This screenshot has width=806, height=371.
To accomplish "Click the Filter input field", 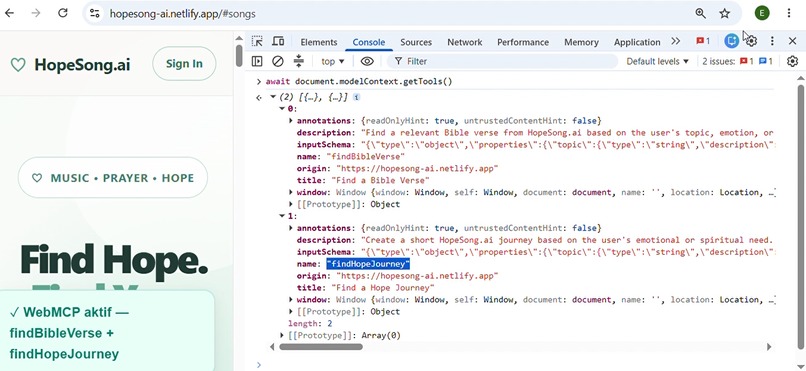I will point(502,61).
